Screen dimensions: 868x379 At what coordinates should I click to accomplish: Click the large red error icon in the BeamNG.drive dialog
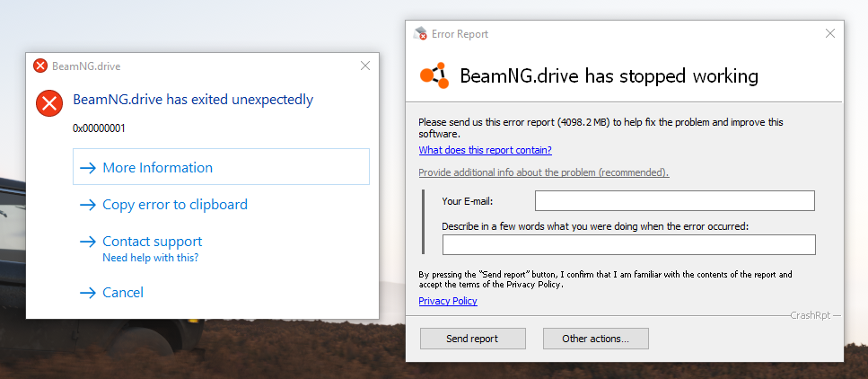(49, 103)
